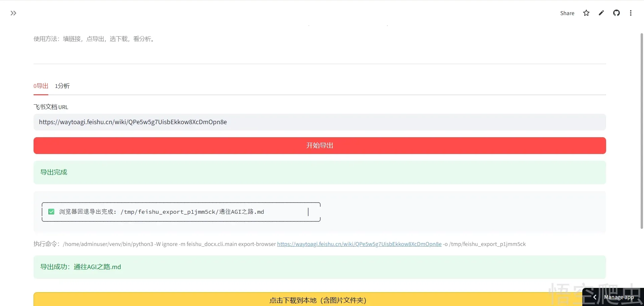Click the 使用方法 instruction text
The height and width of the screenshot is (306, 644).
coord(95,39)
